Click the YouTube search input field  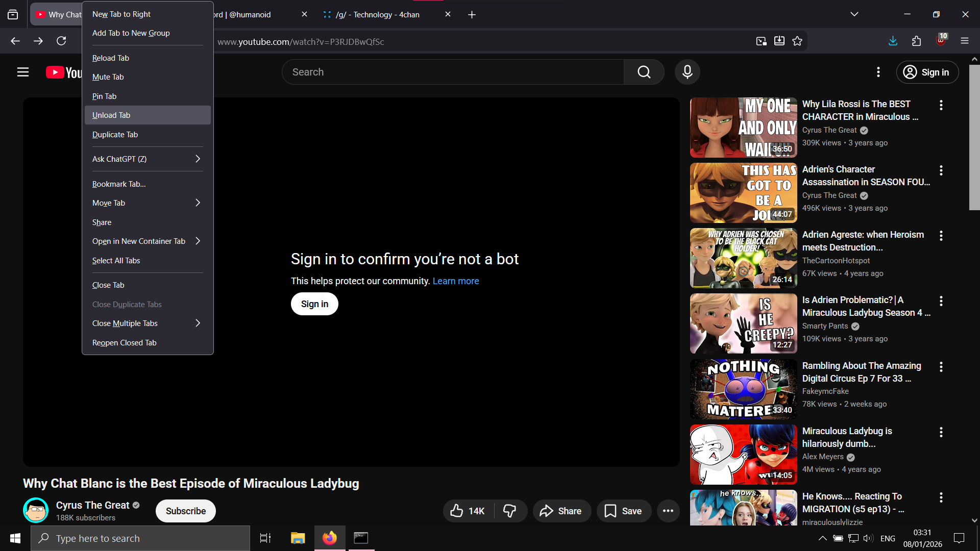(452, 72)
